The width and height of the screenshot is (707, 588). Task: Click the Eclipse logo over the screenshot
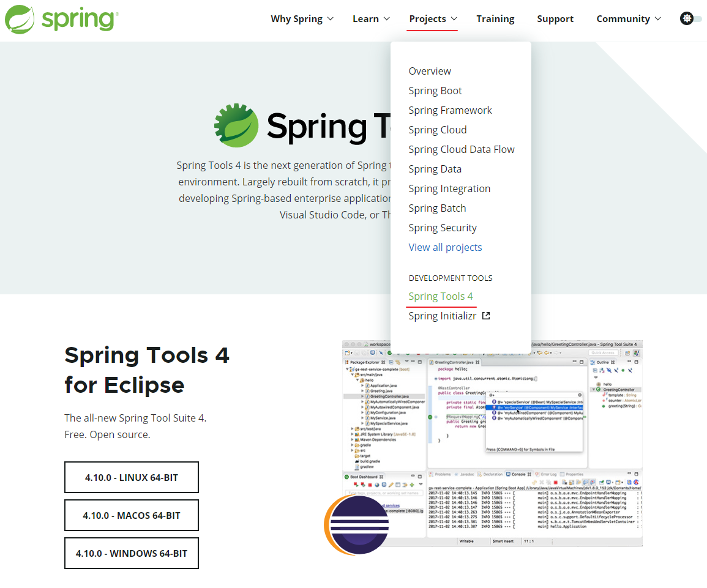coord(356,525)
